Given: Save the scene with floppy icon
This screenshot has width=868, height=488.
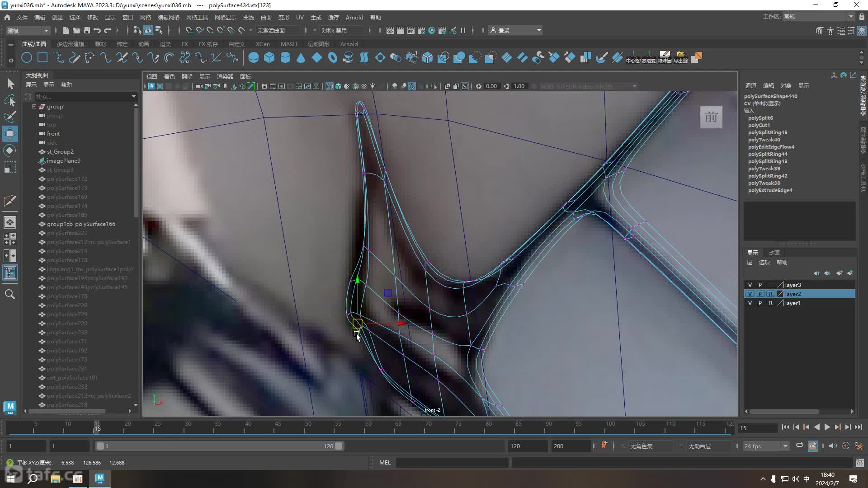Looking at the screenshot, I should tap(86, 30).
